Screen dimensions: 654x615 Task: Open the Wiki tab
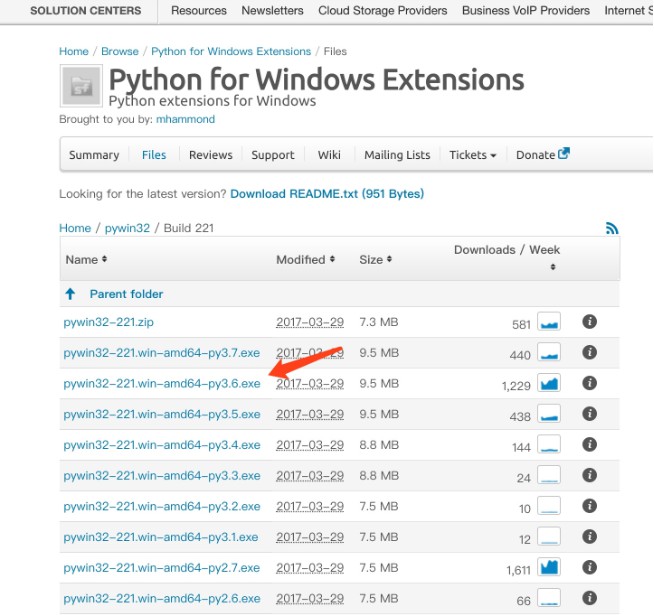[329, 155]
